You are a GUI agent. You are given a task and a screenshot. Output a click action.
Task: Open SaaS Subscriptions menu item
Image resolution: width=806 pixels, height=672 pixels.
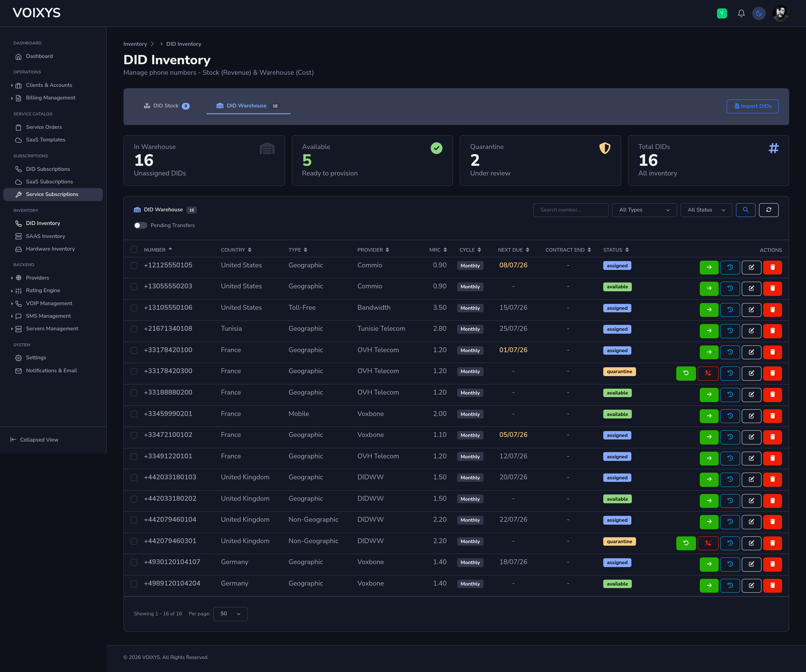click(49, 182)
